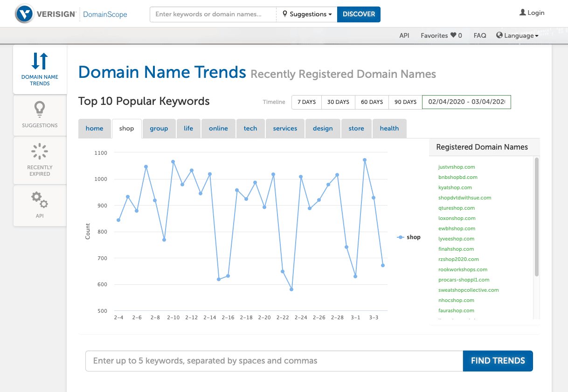Select the 60 DAYS timeline option

click(x=372, y=102)
